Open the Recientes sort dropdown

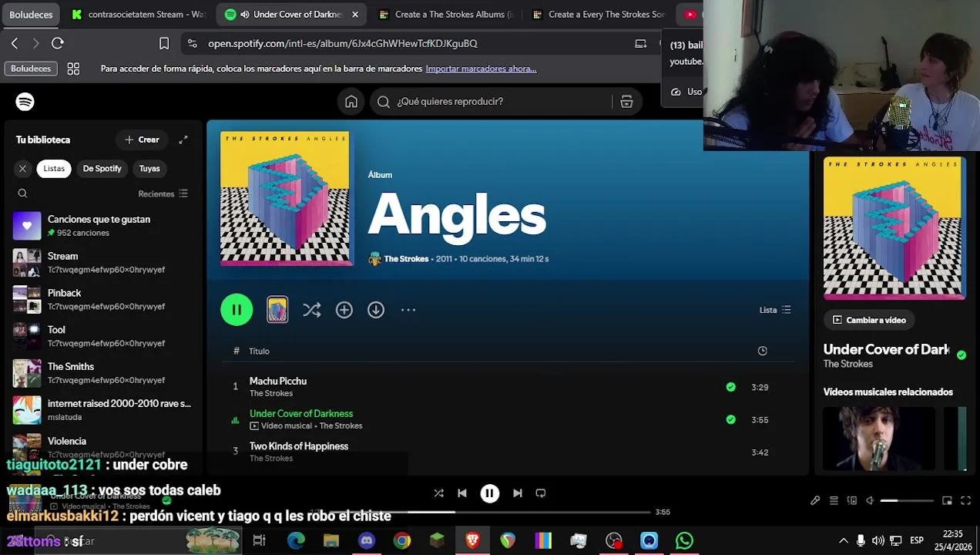[x=163, y=193]
